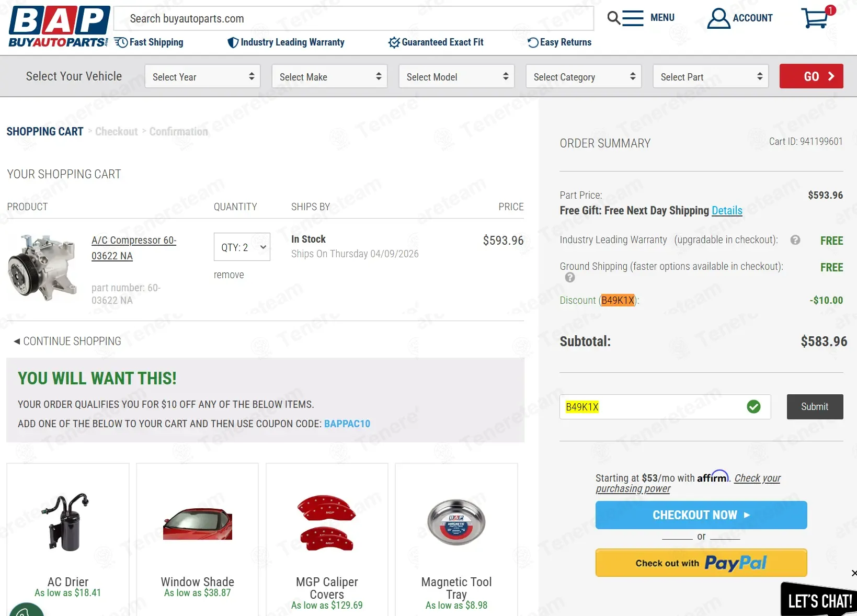Image resolution: width=857 pixels, height=616 pixels.
Task: Open the Let's Chat widget
Action: click(x=819, y=599)
